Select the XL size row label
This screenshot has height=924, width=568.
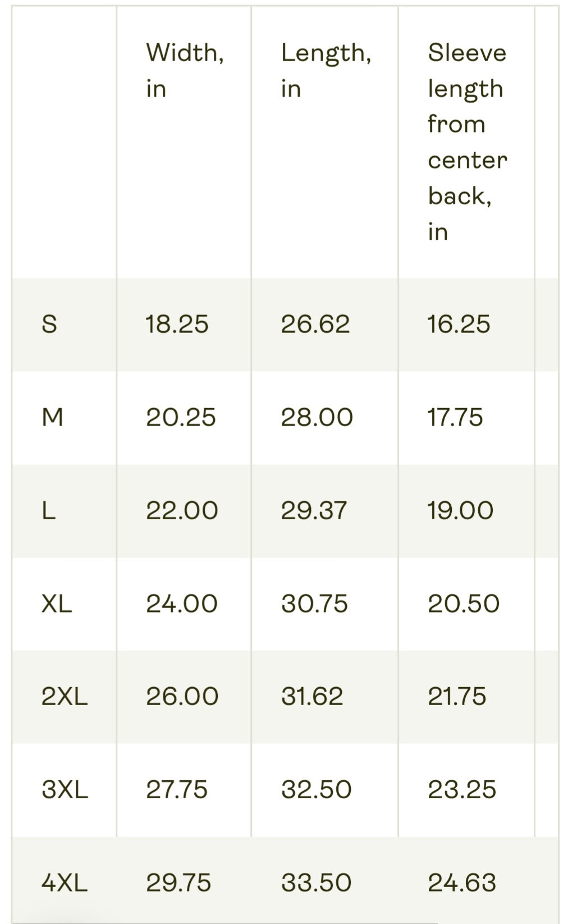(x=57, y=603)
